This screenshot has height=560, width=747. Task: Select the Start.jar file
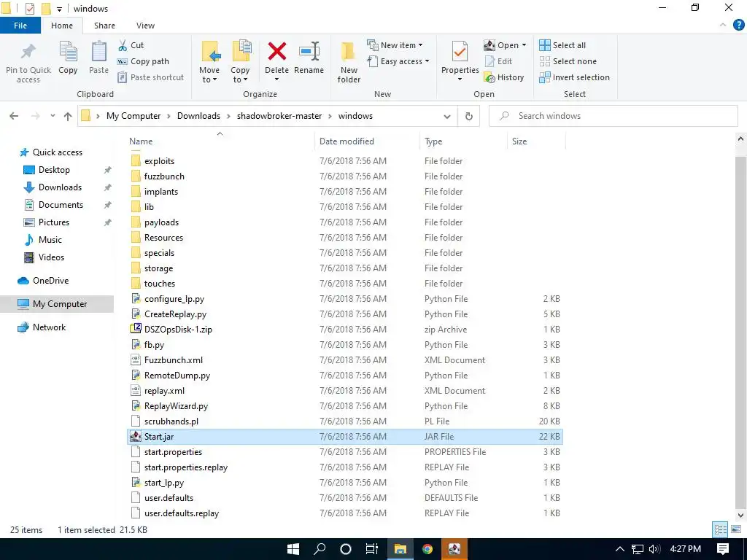pyautogui.click(x=345, y=437)
